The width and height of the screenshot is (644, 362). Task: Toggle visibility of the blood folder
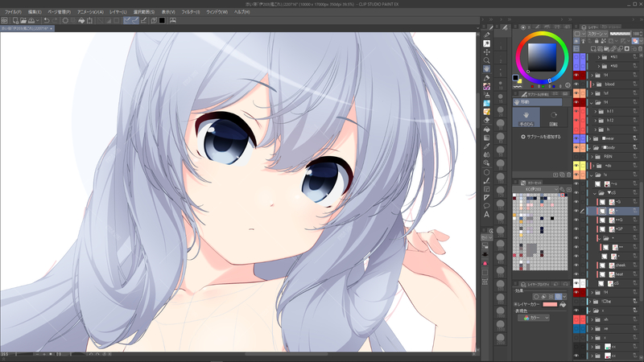pyautogui.click(x=576, y=84)
